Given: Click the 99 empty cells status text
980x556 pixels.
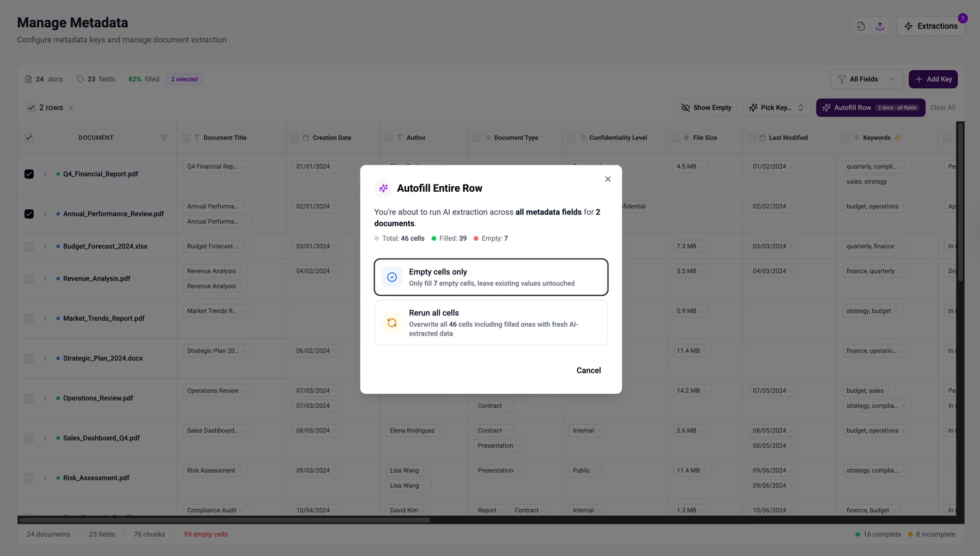Looking at the screenshot, I should coord(206,535).
